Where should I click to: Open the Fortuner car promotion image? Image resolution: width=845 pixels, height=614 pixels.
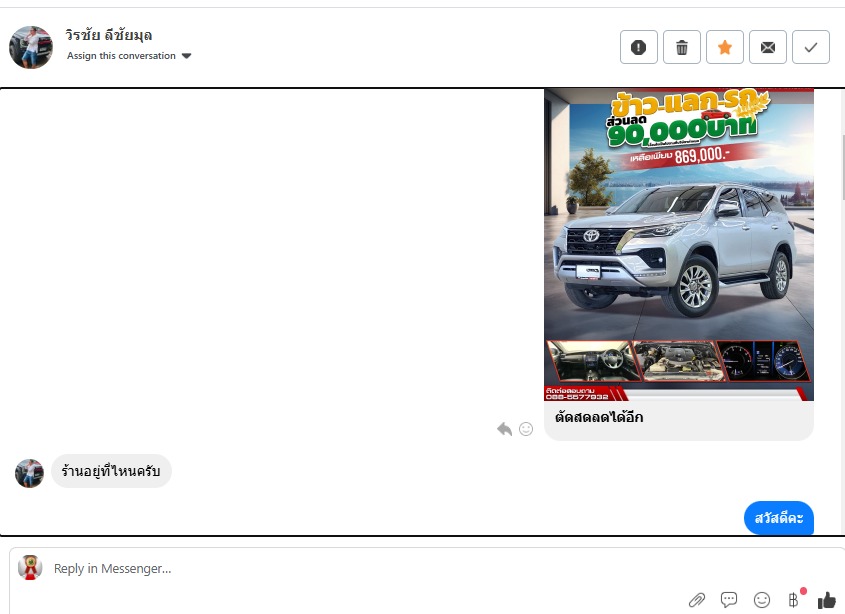[678, 245]
